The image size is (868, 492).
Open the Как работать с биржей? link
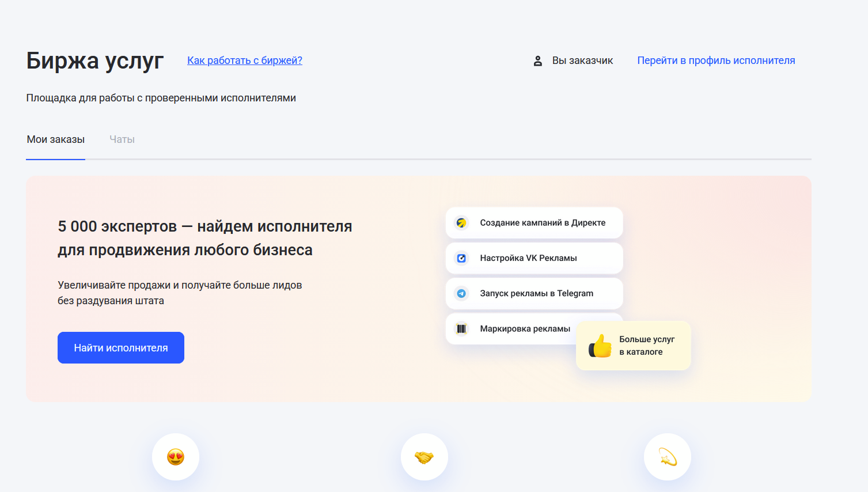[x=244, y=60]
